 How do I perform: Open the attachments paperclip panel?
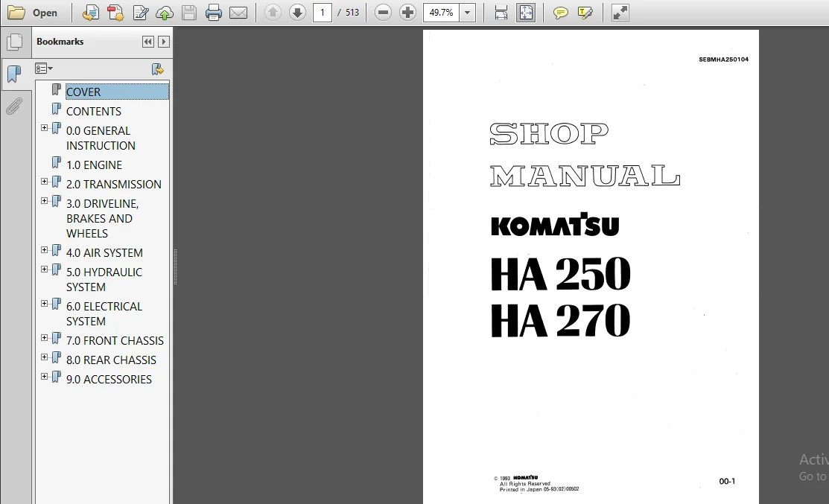click(x=14, y=106)
